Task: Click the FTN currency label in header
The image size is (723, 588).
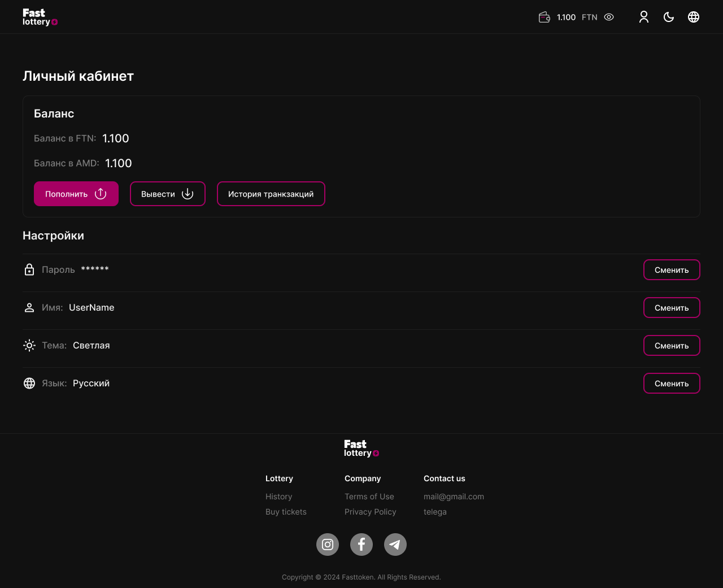Action: click(x=590, y=17)
